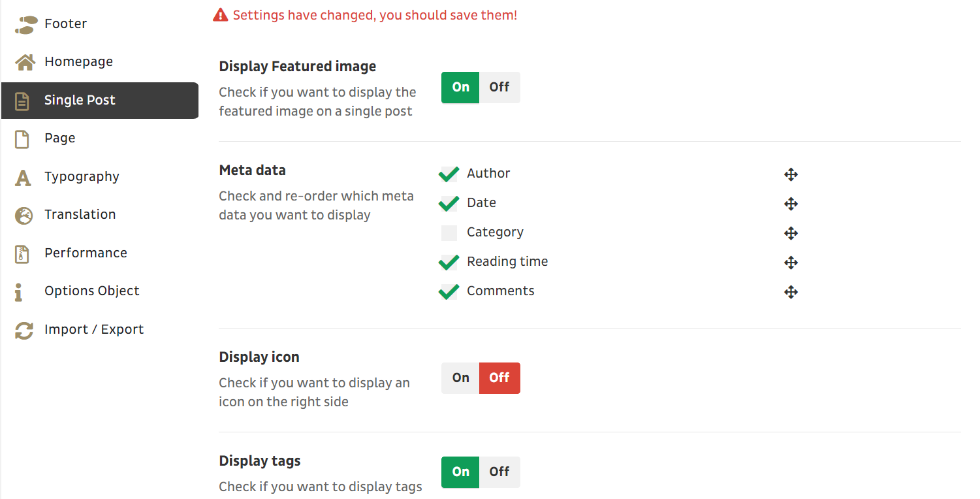Click the Options Object info icon
980x499 pixels.
[19, 292]
